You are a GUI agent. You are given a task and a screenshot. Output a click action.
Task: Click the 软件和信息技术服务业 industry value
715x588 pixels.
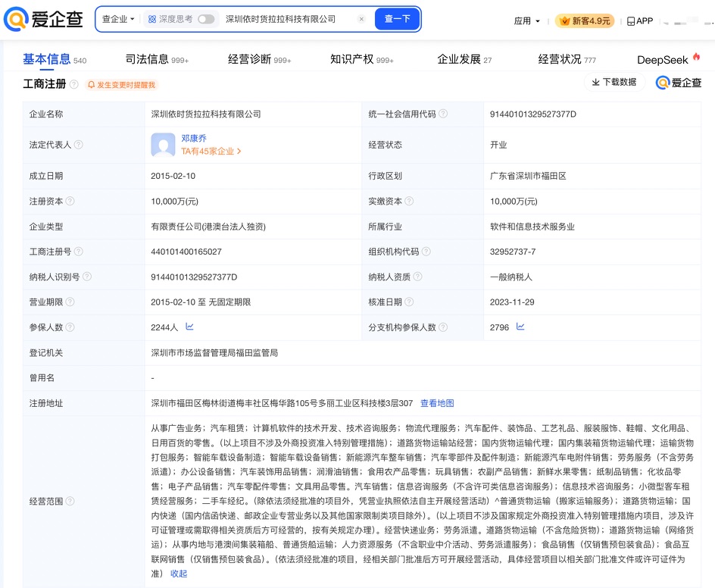[x=532, y=227]
